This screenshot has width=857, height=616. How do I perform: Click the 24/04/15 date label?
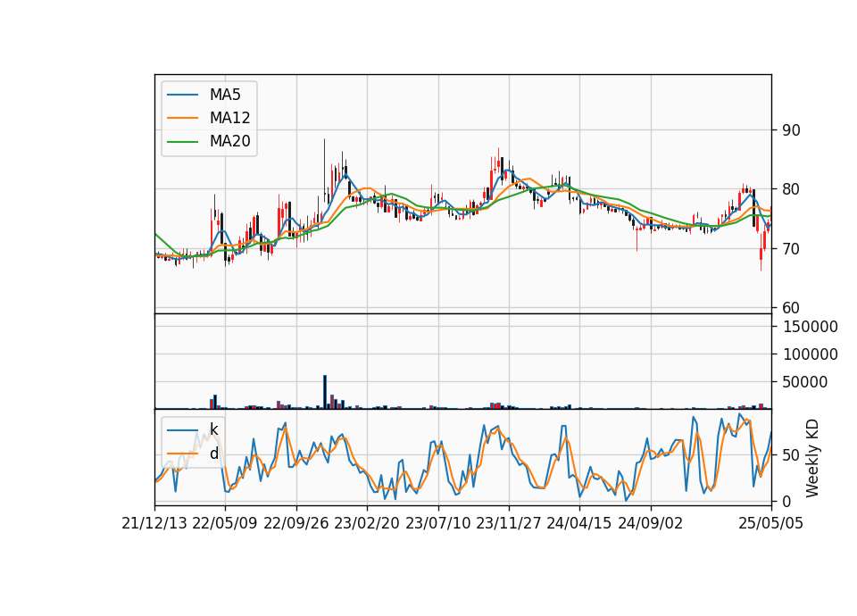pyautogui.click(x=579, y=524)
